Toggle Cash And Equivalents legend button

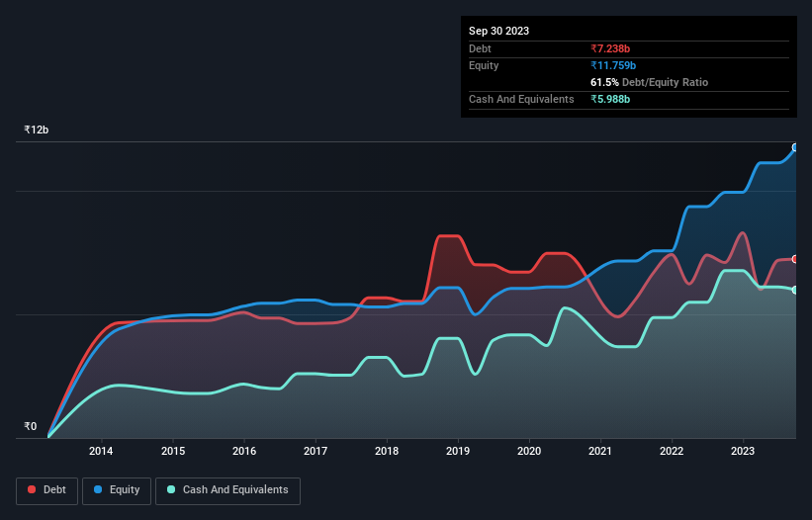[x=227, y=490]
